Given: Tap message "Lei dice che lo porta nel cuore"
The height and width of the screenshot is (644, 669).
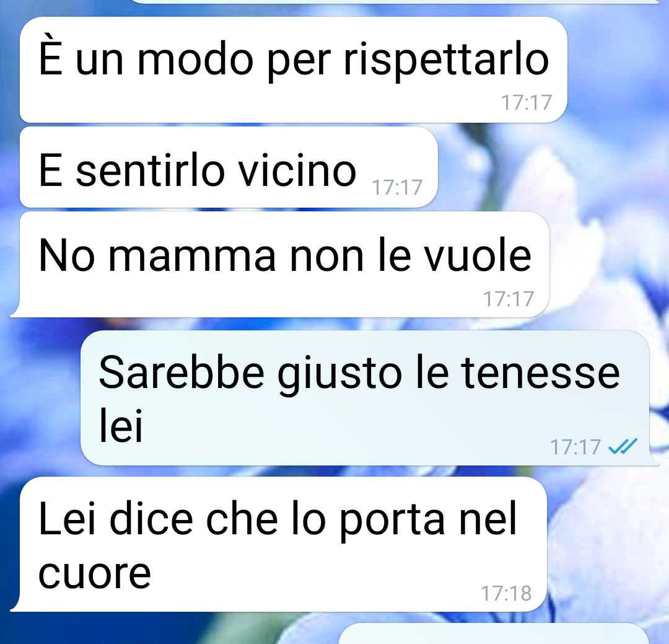Looking at the screenshot, I should click(x=279, y=544).
